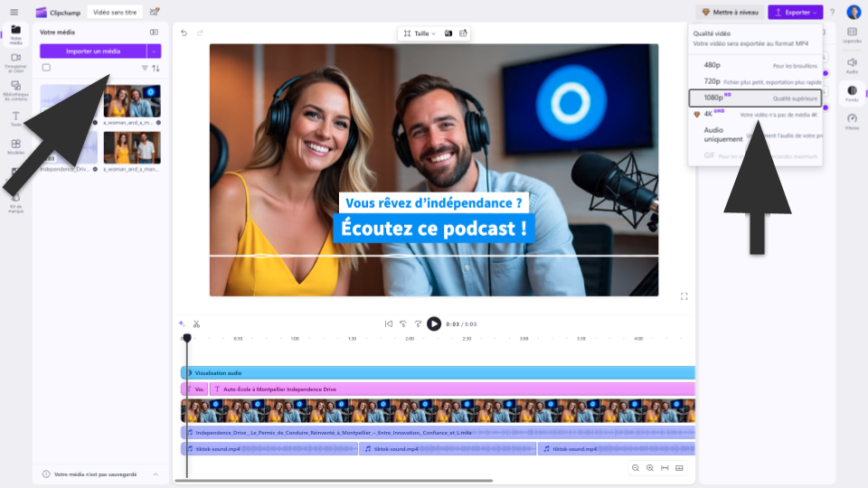Open the hamburger menu

(x=14, y=12)
